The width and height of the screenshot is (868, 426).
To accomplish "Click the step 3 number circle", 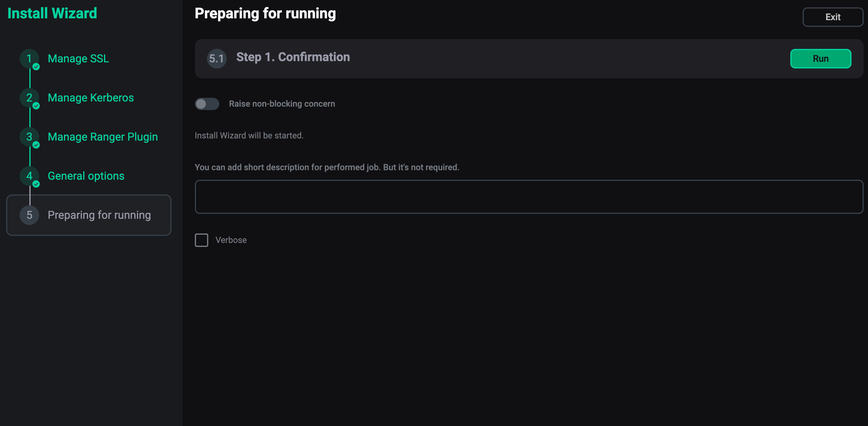I will pyautogui.click(x=29, y=137).
